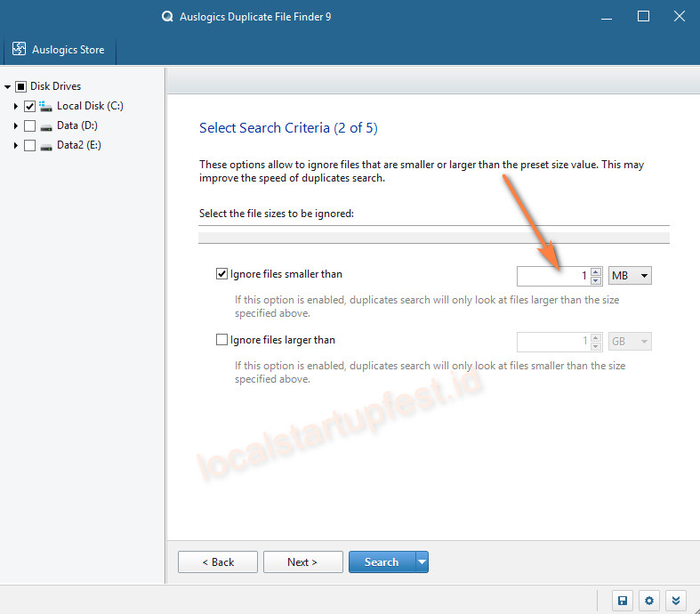This screenshot has height=614, width=700.
Task: Enable Ignore files larger than checkbox
Action: click(221, 340)
